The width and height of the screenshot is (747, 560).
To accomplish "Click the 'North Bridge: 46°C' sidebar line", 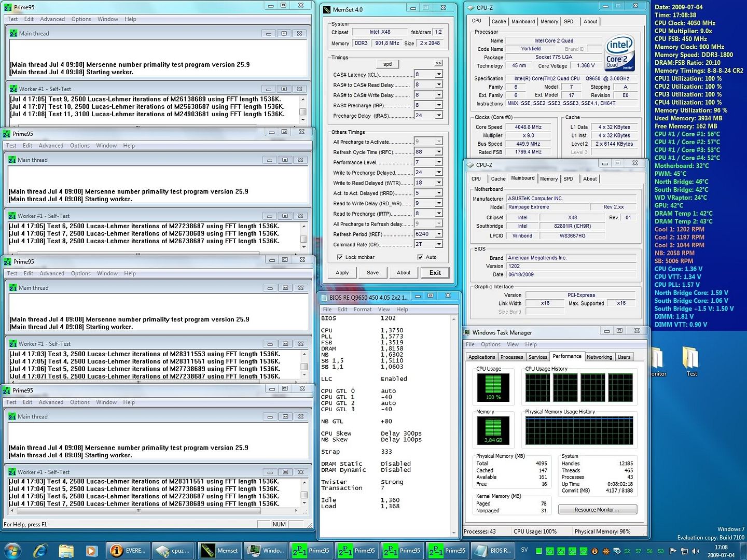I will [x=681, y=181].
